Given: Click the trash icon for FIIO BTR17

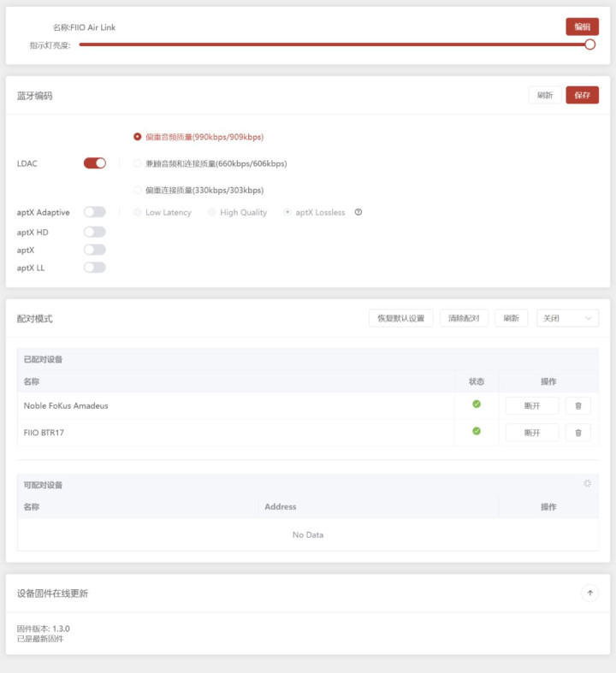Looking at the screenshot, I should click(x=577, y=433).
